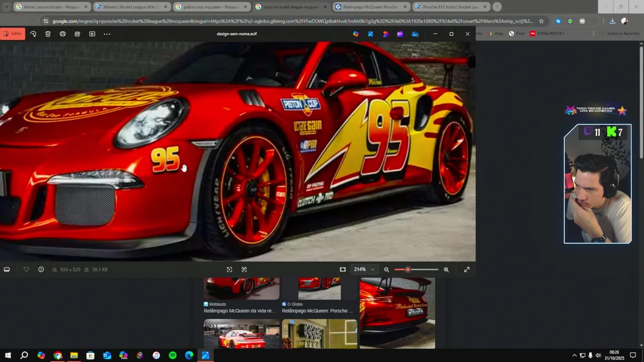Open the Editor button in Photos

(x=12, y=34)
